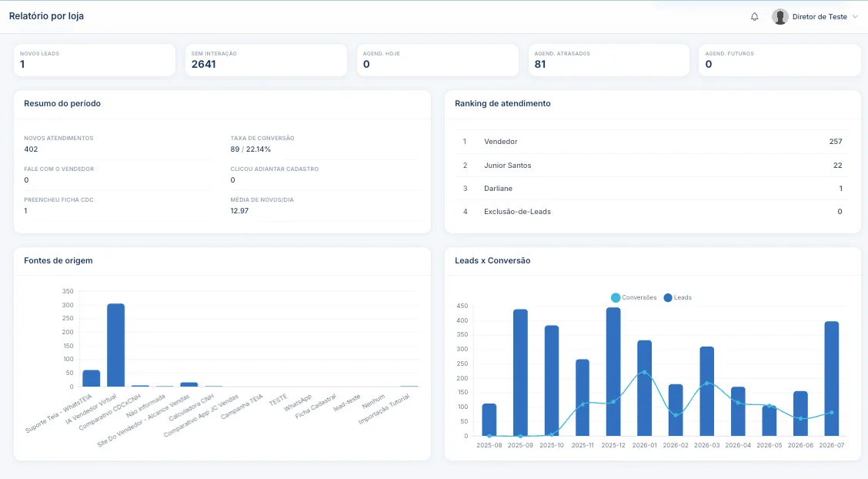Image resolution: width=868 pixels, height=479 pixels.
Task: Click the Conversões line point at 2026-03
Action: (707, 384)
